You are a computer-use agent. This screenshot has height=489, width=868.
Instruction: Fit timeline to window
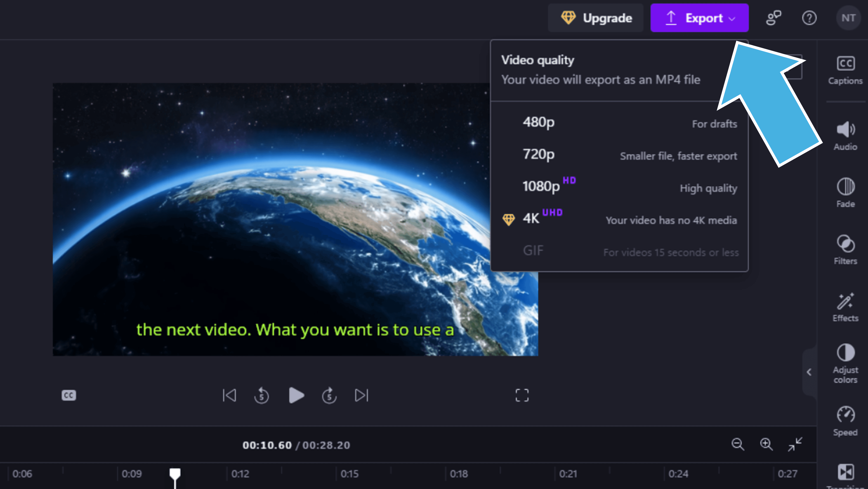tap(795, 444)
